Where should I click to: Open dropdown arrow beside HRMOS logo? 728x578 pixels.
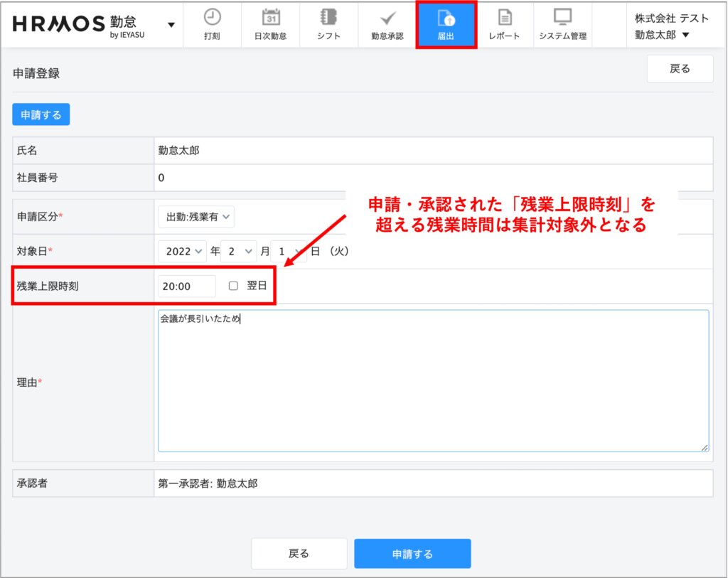171,25
